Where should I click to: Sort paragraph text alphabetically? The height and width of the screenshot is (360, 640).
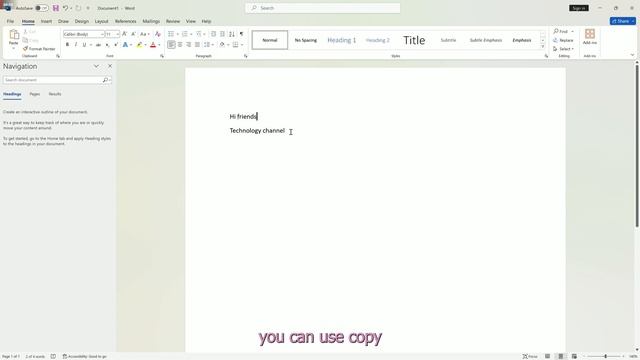click(232, 34)
